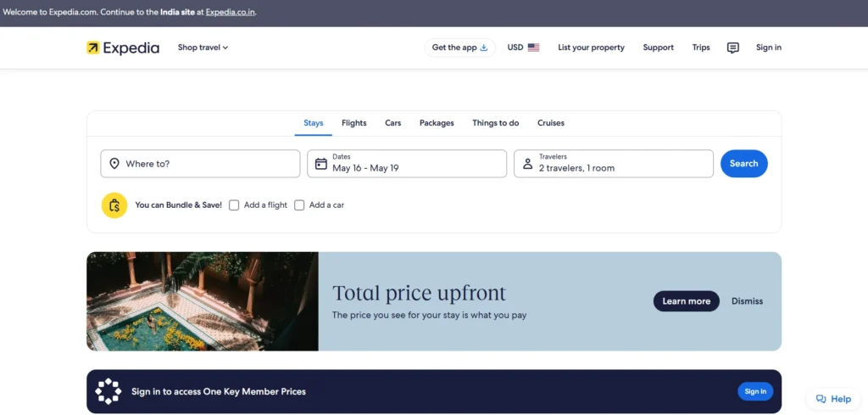868x415 pixels.
Task: Click the blue Search button
Action: click(x=744, y=164)
